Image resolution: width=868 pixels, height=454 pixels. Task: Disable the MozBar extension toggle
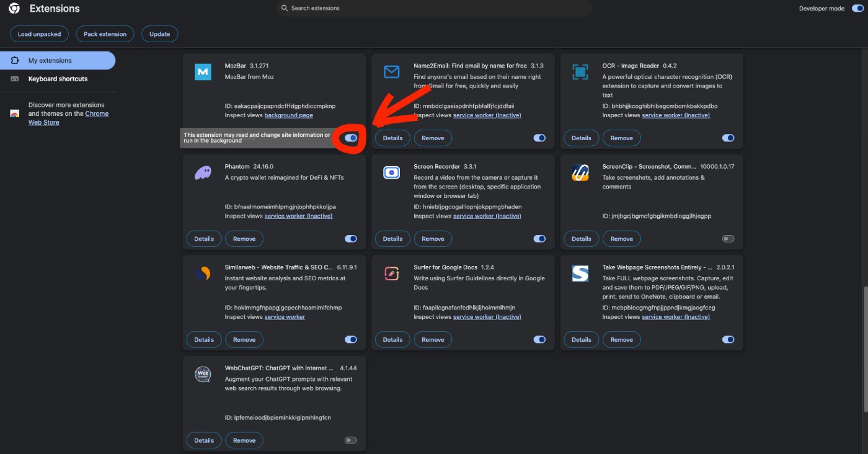(x=350, y=138)
